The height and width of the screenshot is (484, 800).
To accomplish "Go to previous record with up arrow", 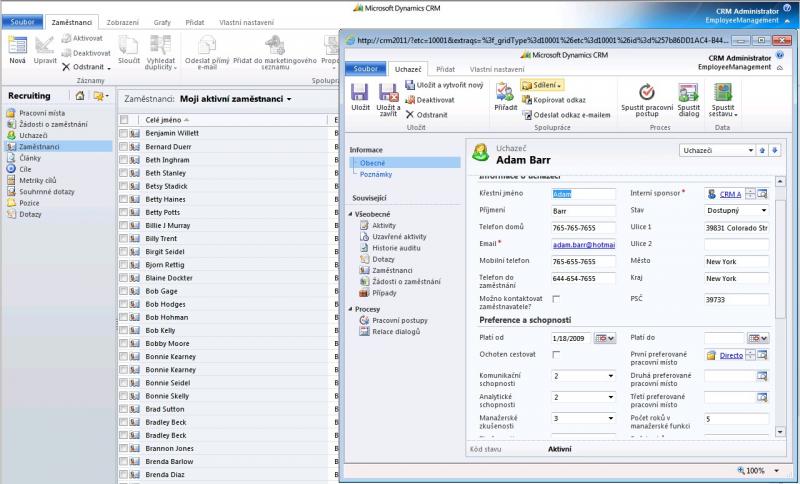I will click(763, 150).
